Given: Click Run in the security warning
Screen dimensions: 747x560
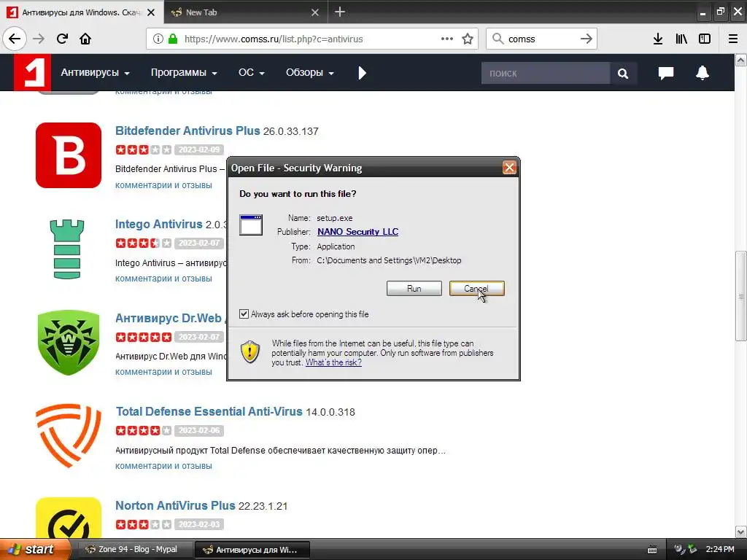Looking at the screenshot, I should coord(414,288).
